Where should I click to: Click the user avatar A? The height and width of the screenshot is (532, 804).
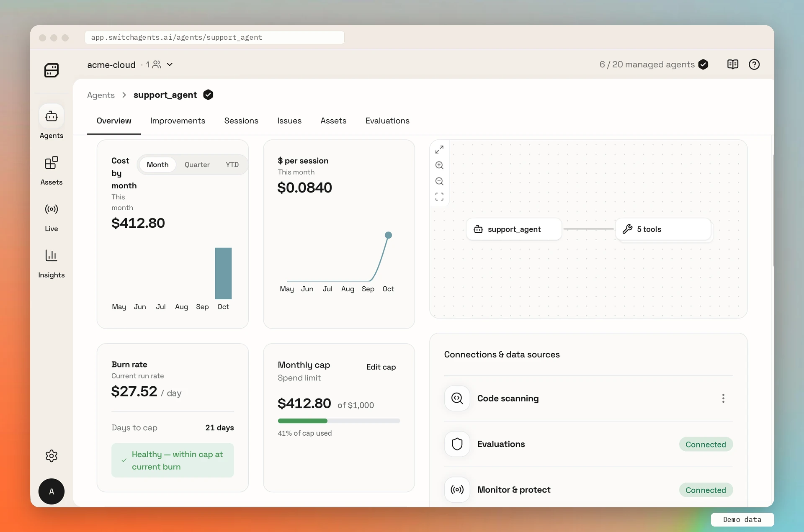(52, 491)
